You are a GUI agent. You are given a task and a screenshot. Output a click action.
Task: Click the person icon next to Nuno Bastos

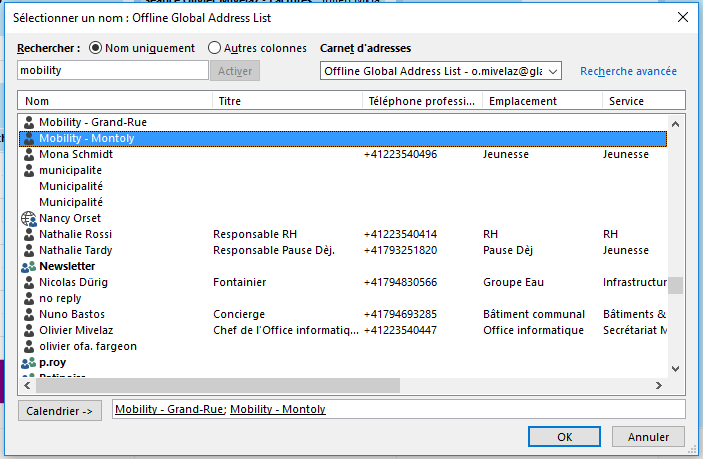28,314
